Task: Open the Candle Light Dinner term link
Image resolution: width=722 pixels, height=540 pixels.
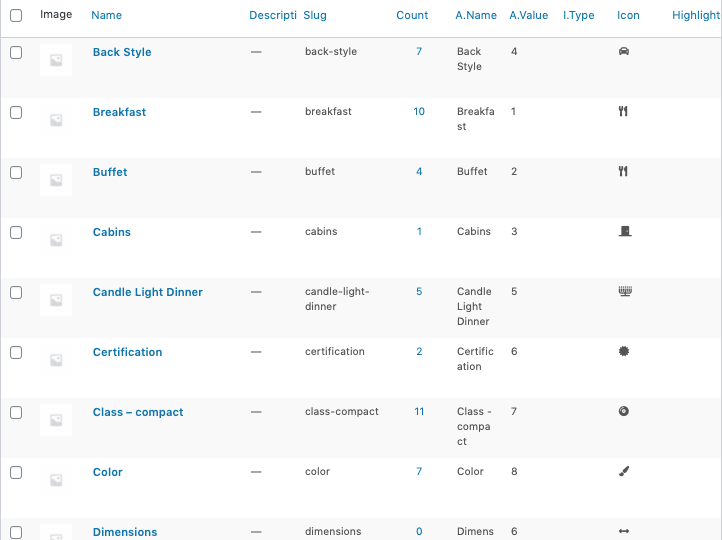Action: 147,292
